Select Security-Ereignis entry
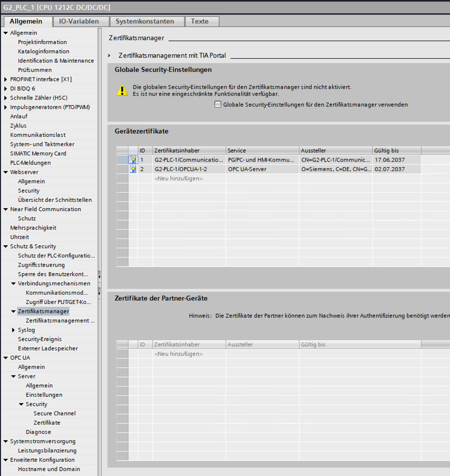Viewport: 450px width, 476px height. tap(40, 339)
